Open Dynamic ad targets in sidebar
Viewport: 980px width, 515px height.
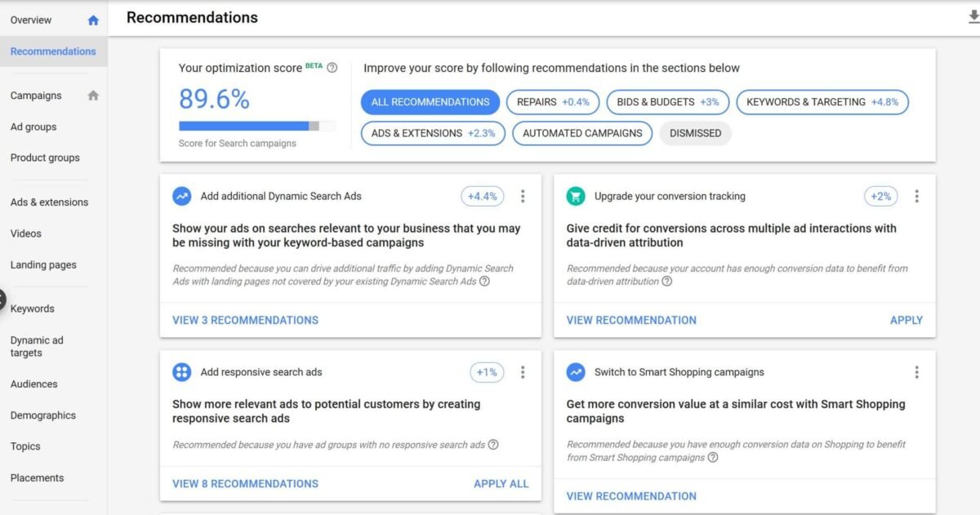click(x=37, y=347)
